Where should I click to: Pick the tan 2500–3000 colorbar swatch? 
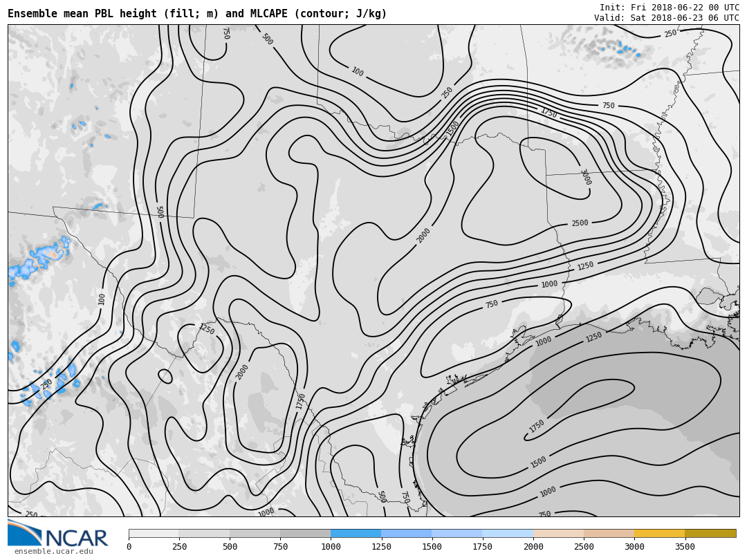(x=609, y=534)
